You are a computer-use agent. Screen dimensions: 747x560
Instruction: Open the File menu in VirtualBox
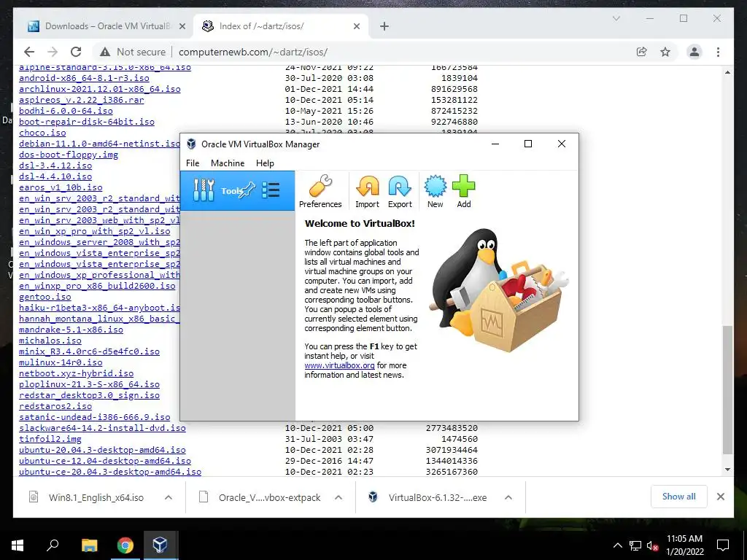193,163
